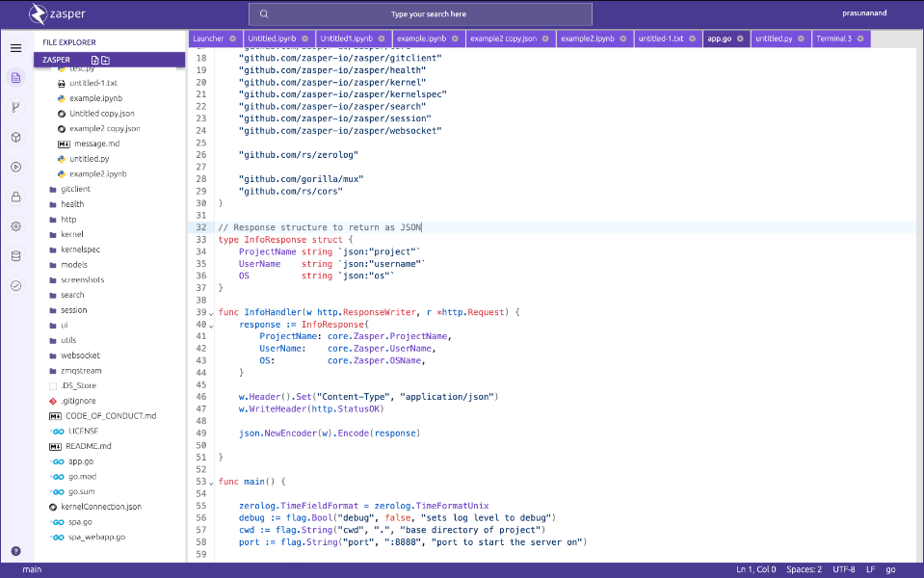Open the File Explorer sidebar icon
The image size is (924, 578).
pyautogui.click(x=15, y=78)
